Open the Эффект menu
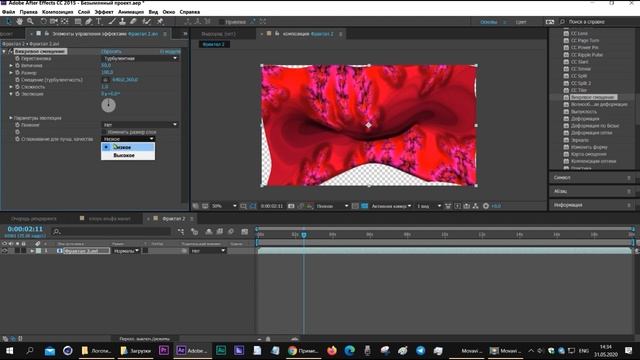Viewport: 640px width, 360px height. (x=104, y=12)
